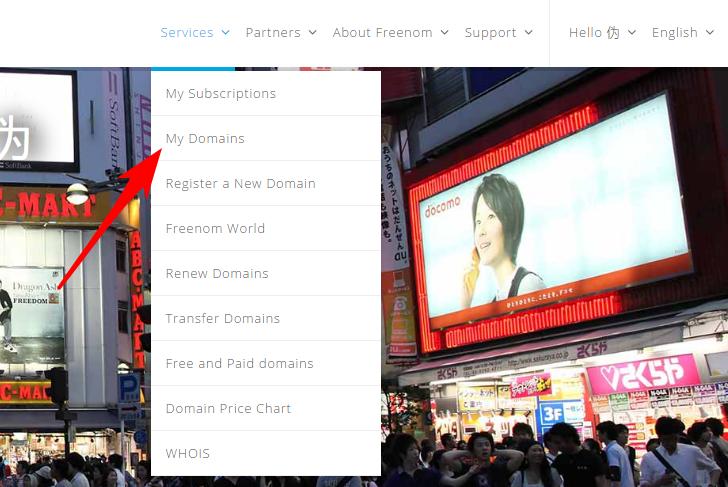Choose Transfer Domains
This screenshot has width=728, height=487.
tap(266, 318)
